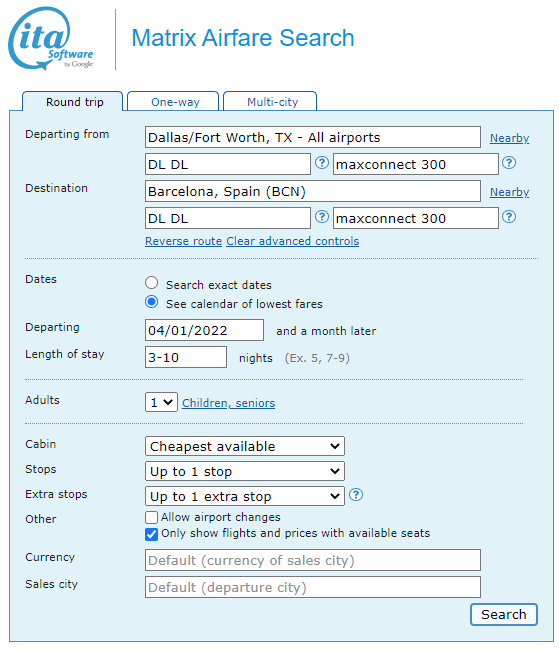This screenshot has height=650, width=559.
Task: Select Search exact dates radio button
Action: 151,283
